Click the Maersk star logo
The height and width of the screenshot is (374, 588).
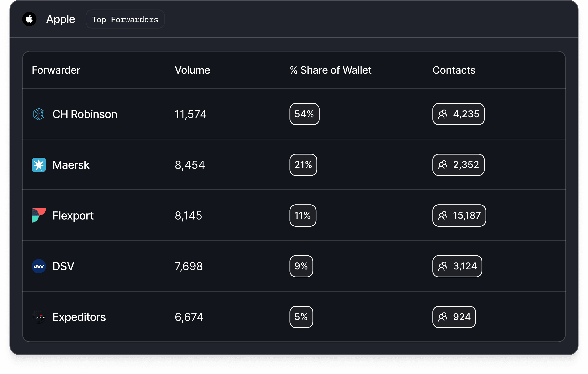tap(39, 165)
